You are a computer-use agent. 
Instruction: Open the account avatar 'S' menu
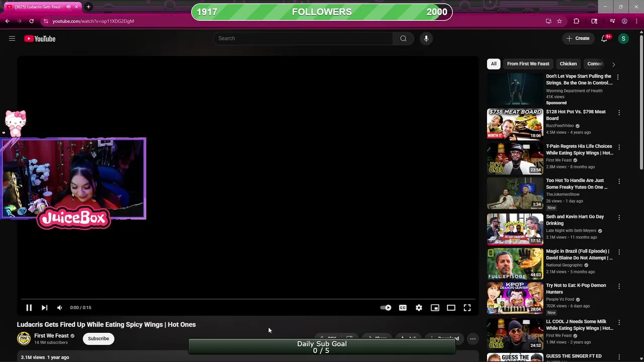(x=623, y=39)
